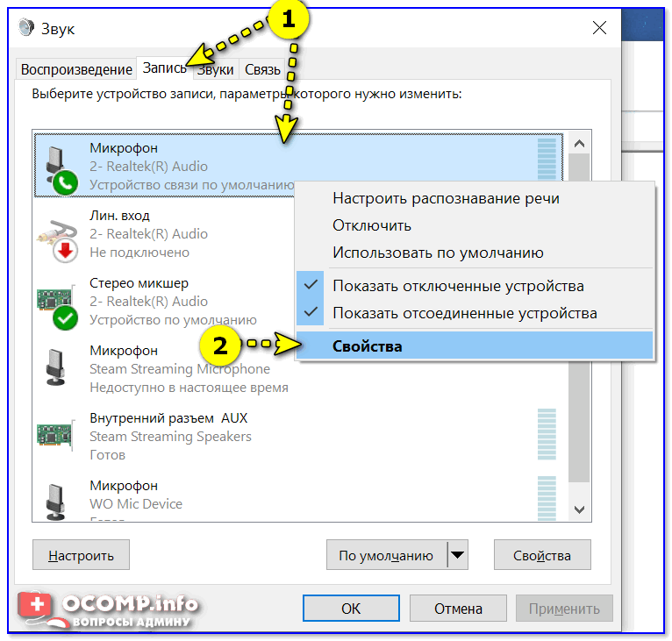
Task: Open the Связь tab
Action: coord(262,69)
